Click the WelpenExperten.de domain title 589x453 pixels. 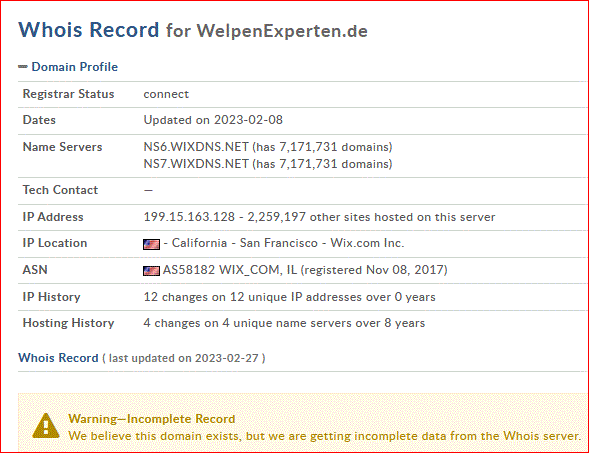click(x=282, y=31)
